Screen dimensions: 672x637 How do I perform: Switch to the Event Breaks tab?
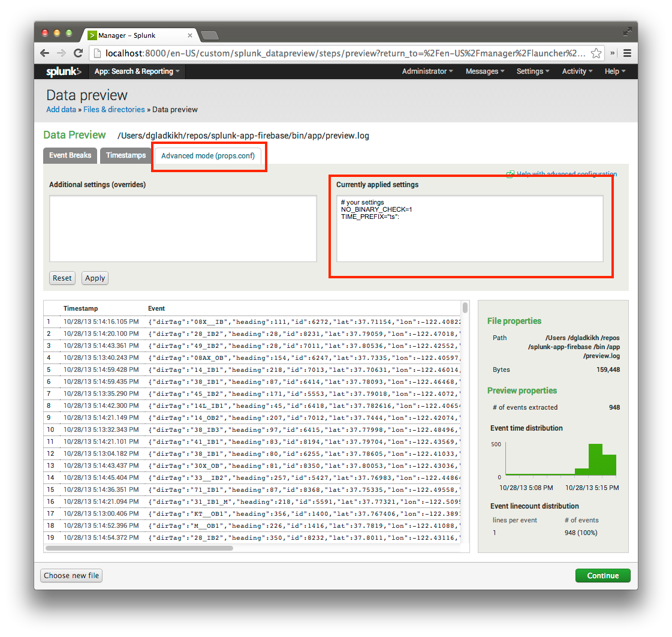click(70, 155)
